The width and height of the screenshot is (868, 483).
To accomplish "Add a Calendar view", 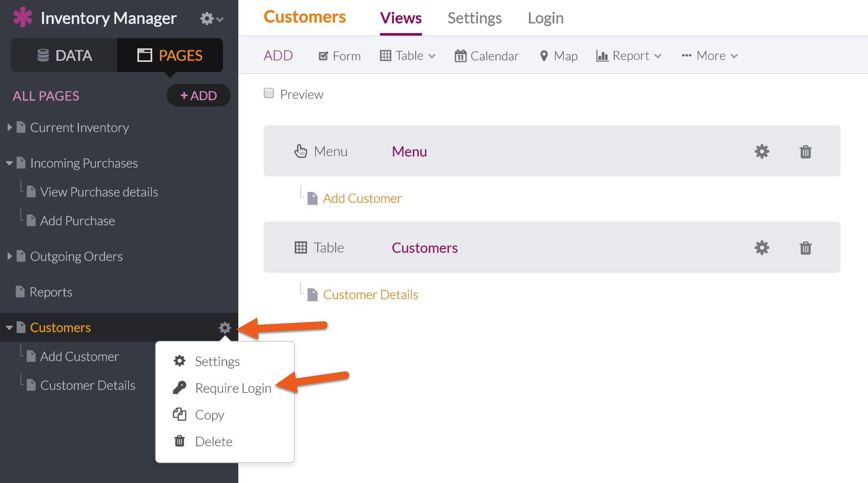I will point(486,56).
